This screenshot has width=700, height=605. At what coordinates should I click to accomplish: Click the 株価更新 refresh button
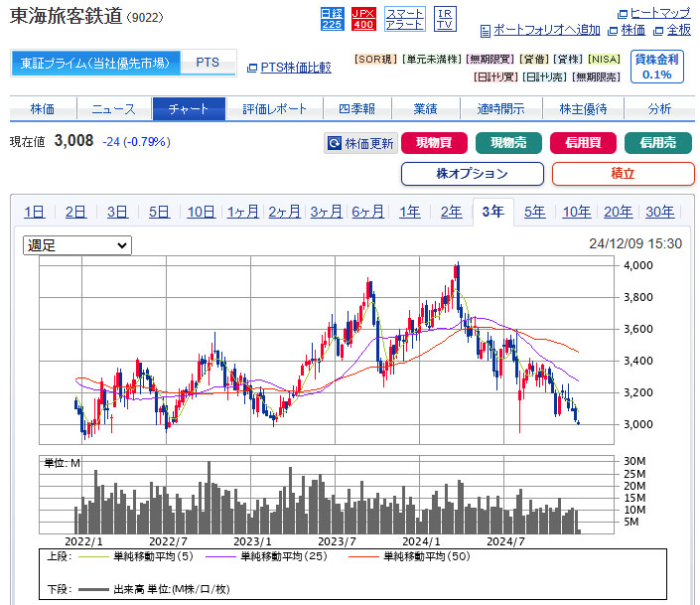point(359,143)
